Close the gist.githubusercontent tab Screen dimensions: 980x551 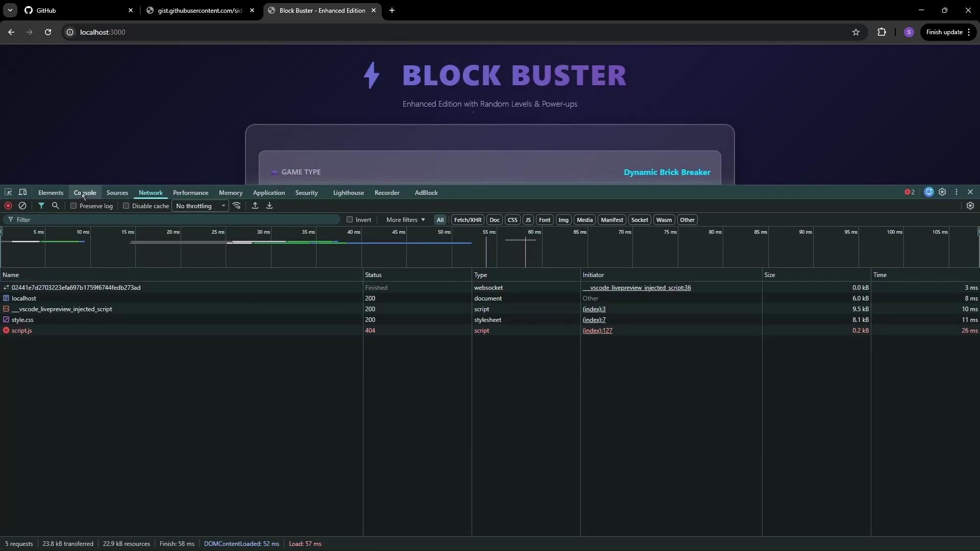(252, 10)
